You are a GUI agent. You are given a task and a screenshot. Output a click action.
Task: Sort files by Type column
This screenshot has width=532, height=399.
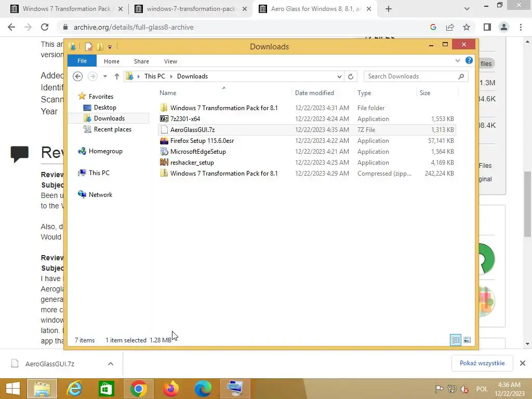(x=364, y=93)
